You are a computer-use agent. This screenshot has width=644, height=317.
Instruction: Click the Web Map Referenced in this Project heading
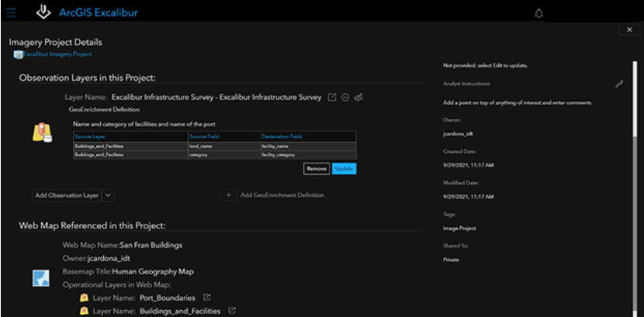[x=92, y=226]
